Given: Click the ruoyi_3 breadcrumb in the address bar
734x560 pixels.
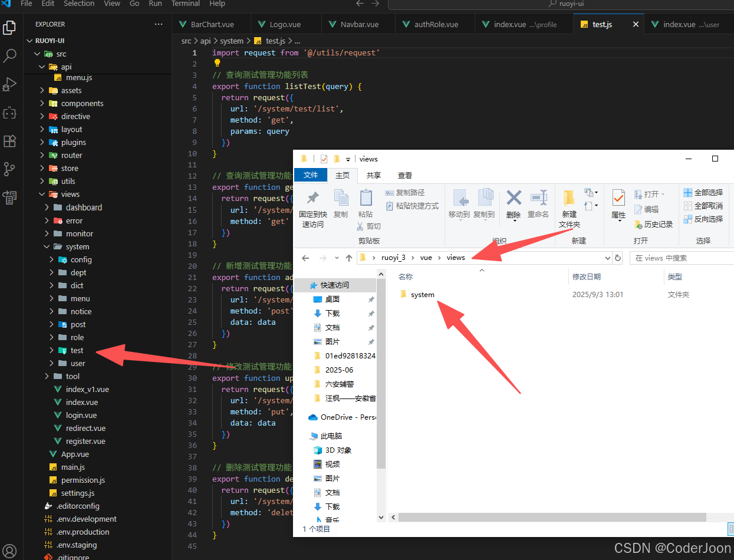Looking at the screenshot, I should click(393, 258).
